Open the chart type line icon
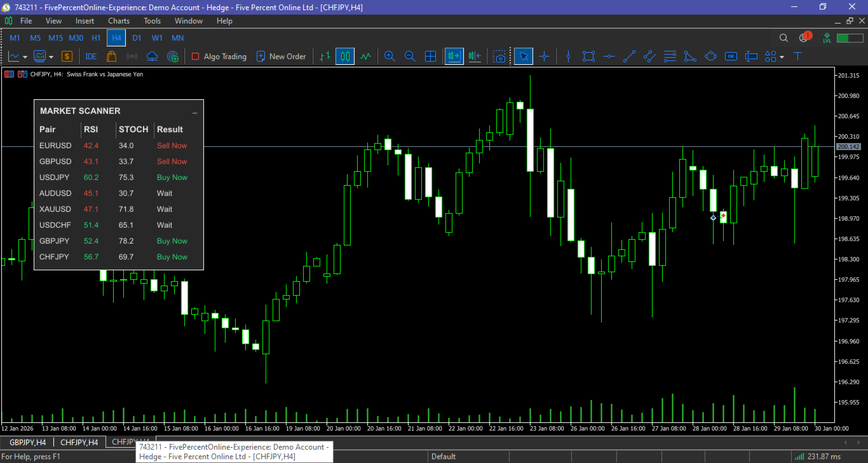 point(14,57)
